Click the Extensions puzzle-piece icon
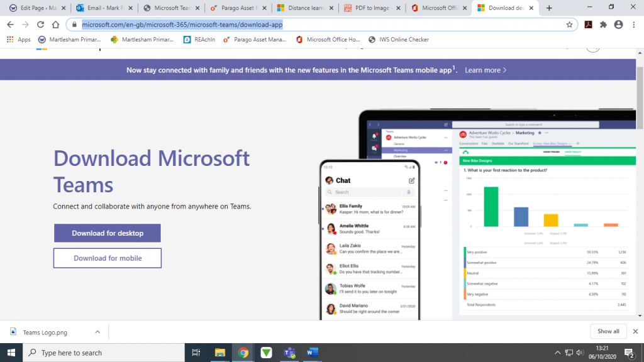Screen dimensions: 644x362 (602, 25)
